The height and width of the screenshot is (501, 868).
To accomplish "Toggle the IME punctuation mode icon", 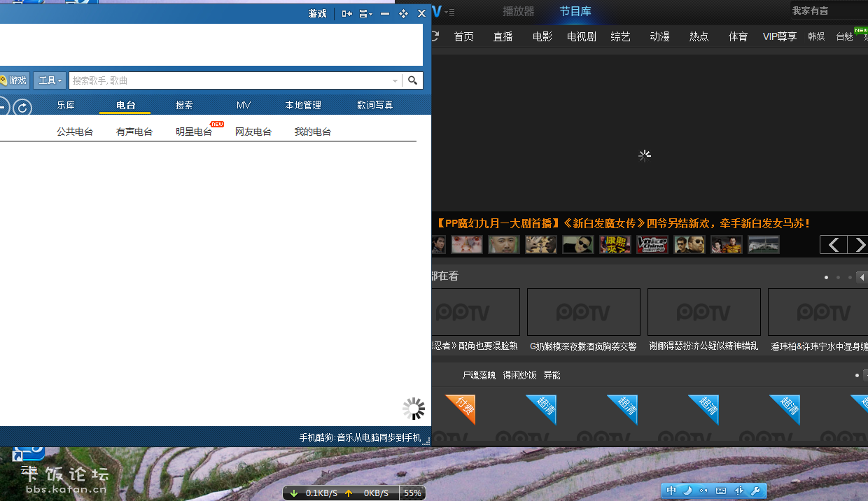I will [703, 491].
